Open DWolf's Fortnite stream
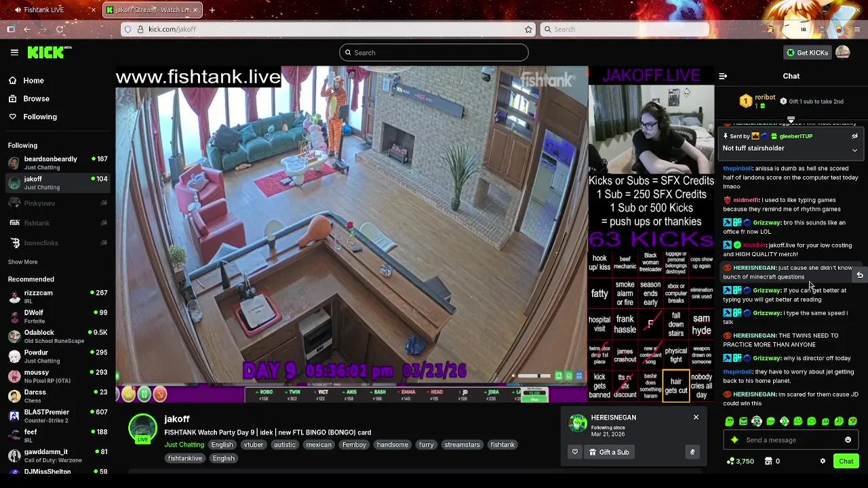The height and width of the screenshot is (488, 868). [x=58, y=317]
